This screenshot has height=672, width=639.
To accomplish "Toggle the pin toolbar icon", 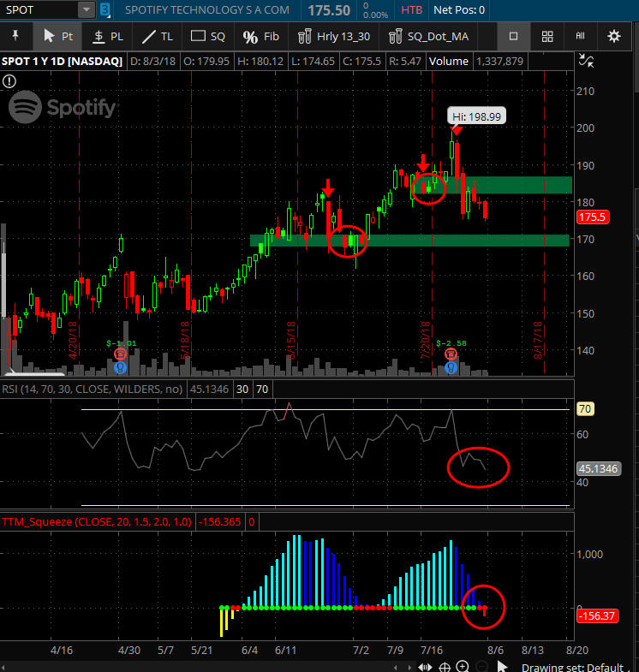I will point(15,37).
